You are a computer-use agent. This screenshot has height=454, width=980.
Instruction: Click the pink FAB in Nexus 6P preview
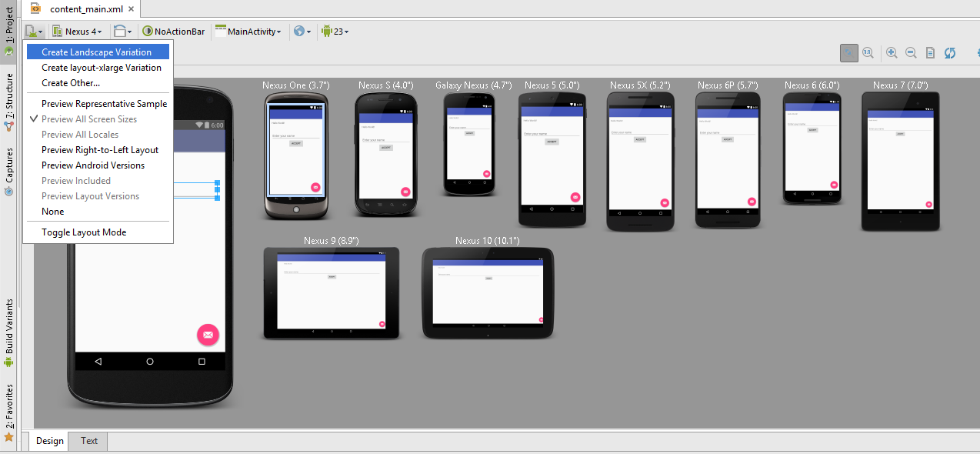click(752, 202)
